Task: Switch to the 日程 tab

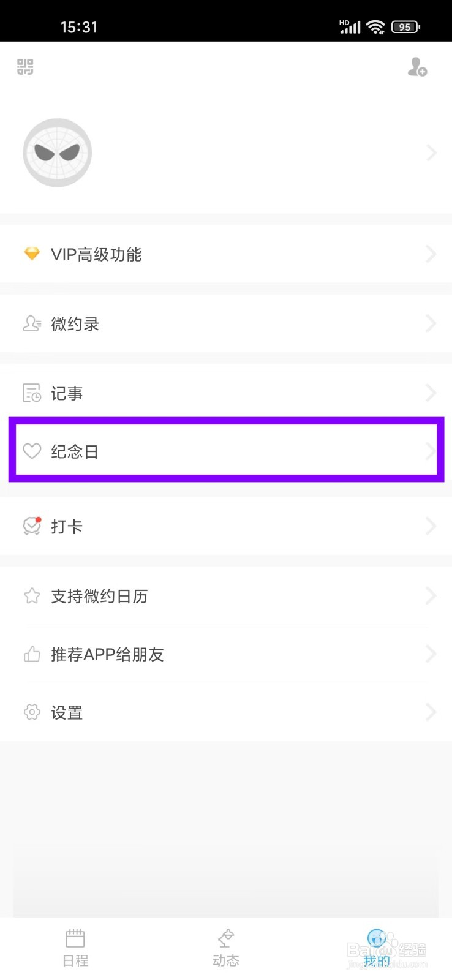Action: (75, 948)
